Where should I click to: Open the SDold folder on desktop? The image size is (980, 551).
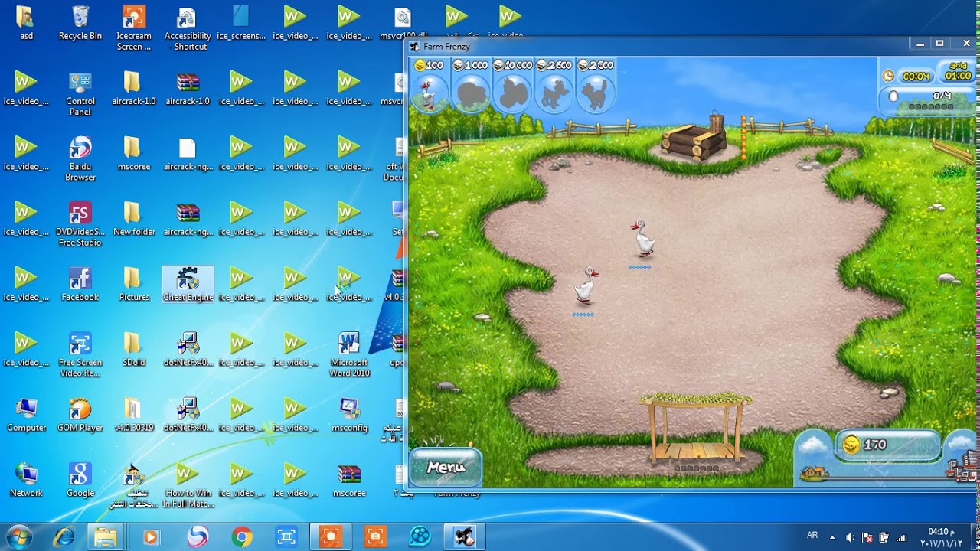134,350
